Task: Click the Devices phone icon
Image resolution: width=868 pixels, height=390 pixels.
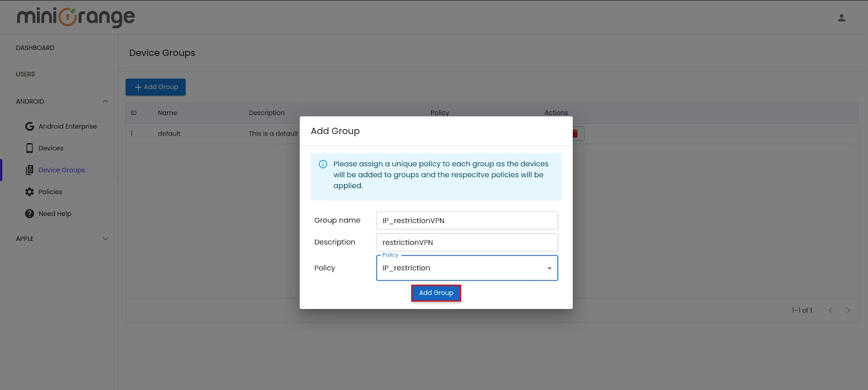Action: click(29, 148)
